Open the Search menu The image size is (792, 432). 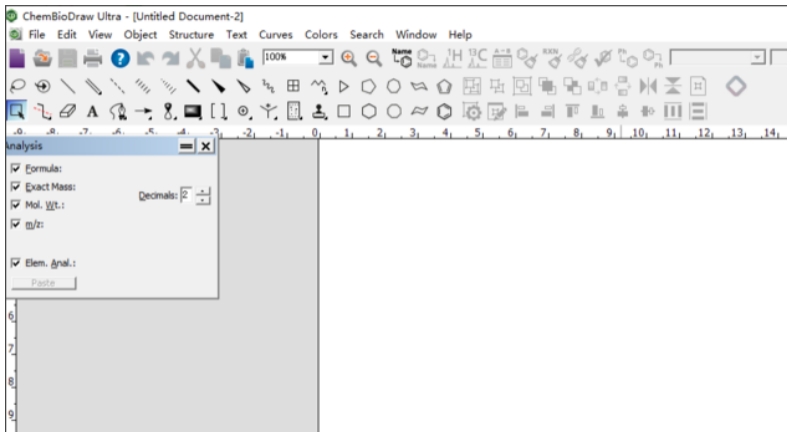tap(367, 34)
